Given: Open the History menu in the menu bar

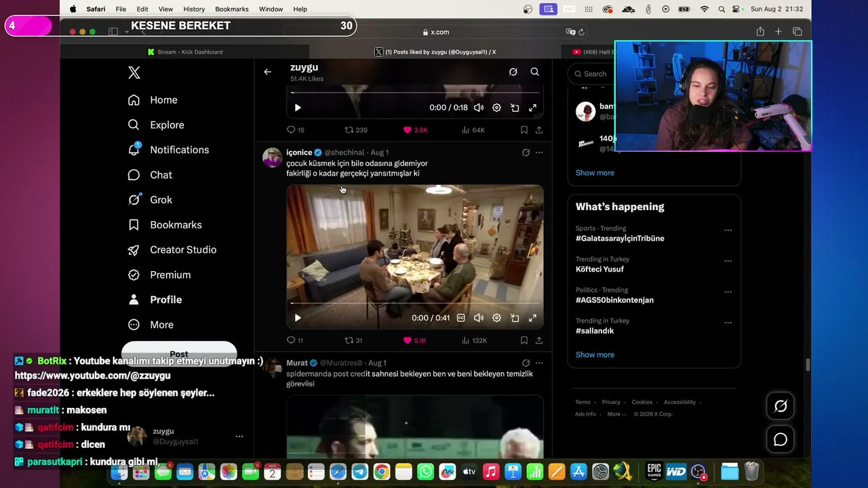Looking at the screenshot, I should (194, 9).
